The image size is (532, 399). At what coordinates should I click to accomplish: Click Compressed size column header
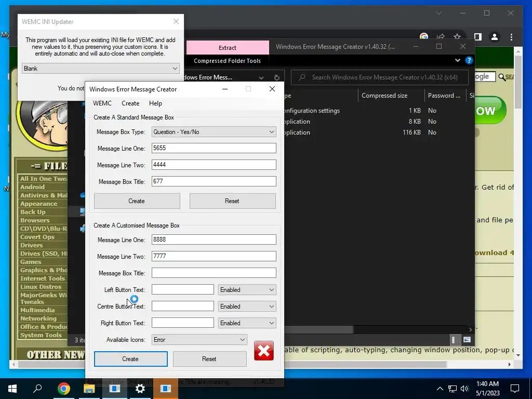pyautogui.click(x=391, y=96)
